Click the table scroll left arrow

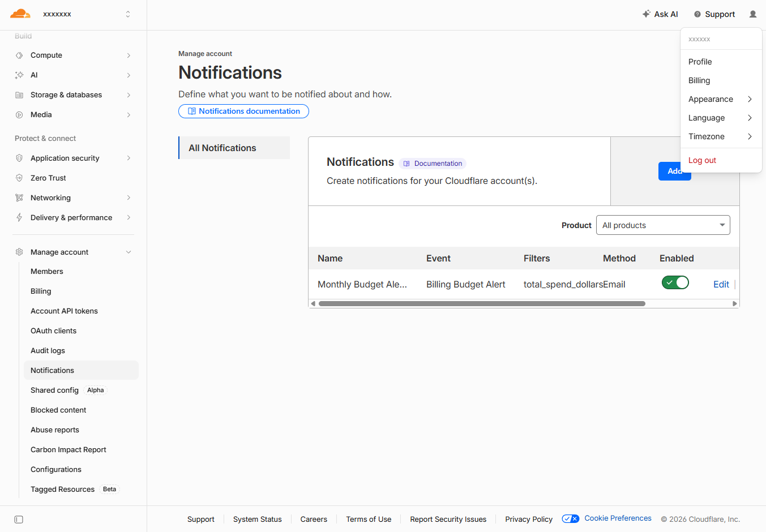[313, 304]
